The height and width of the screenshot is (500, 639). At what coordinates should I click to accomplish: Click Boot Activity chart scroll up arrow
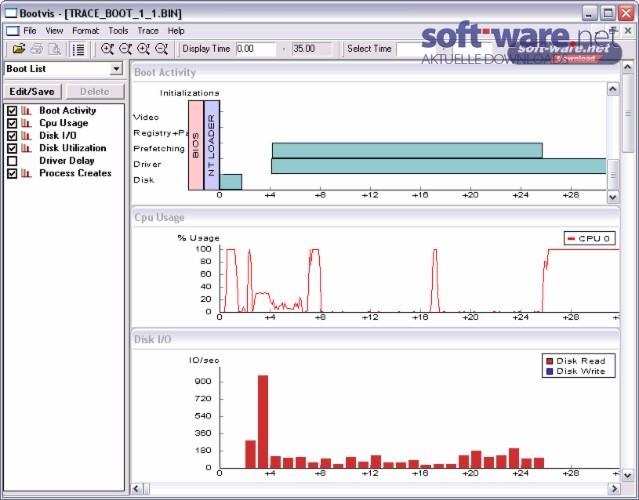[x=613, y=89]
